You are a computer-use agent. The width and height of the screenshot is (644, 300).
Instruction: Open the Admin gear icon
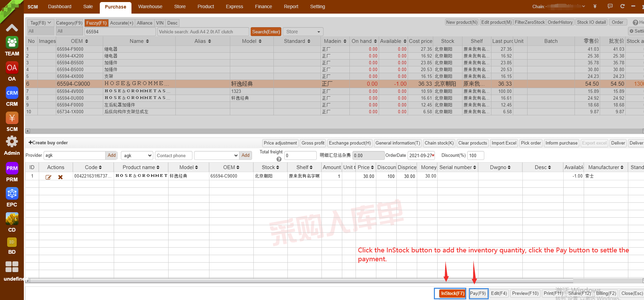click(12, 142)
